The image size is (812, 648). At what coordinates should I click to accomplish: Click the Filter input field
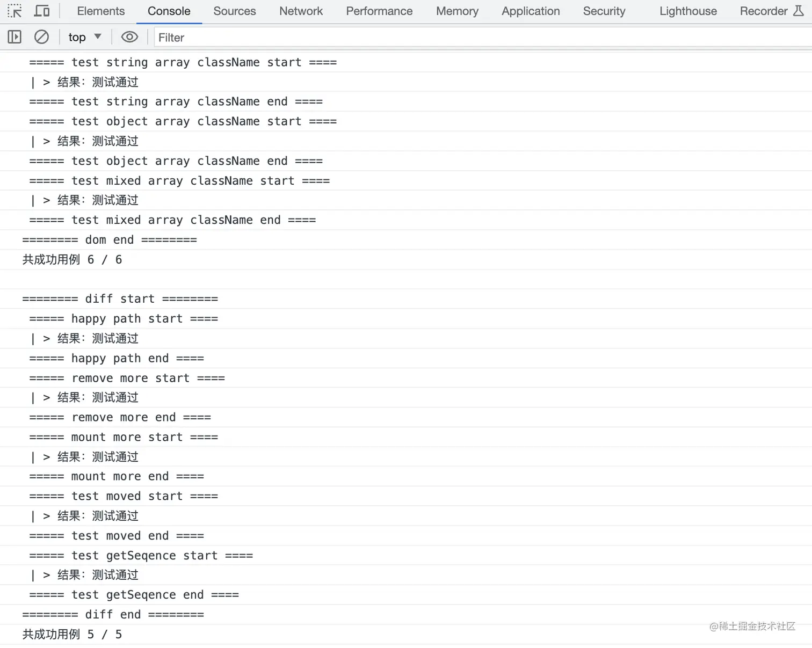[x=483, y=37]
